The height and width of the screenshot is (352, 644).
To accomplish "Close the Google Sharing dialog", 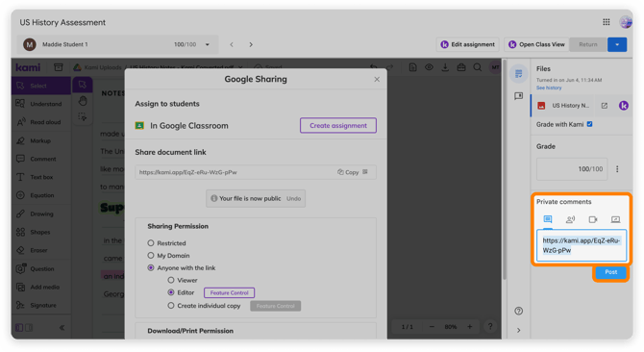I will coord(377,79).
